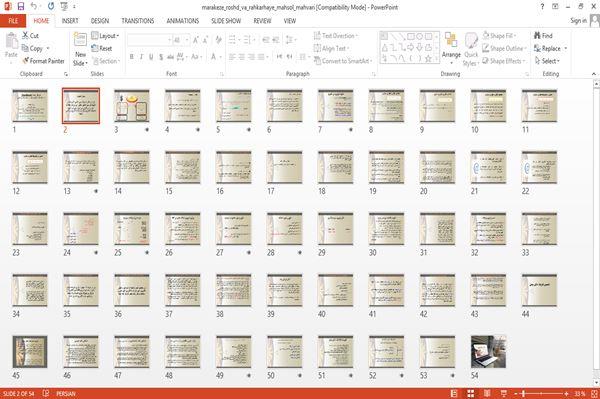Image resolution: width=600 pixels, height=399 pixels.
Task: Select slide 1 thumbnail
Action: (30, 106)
